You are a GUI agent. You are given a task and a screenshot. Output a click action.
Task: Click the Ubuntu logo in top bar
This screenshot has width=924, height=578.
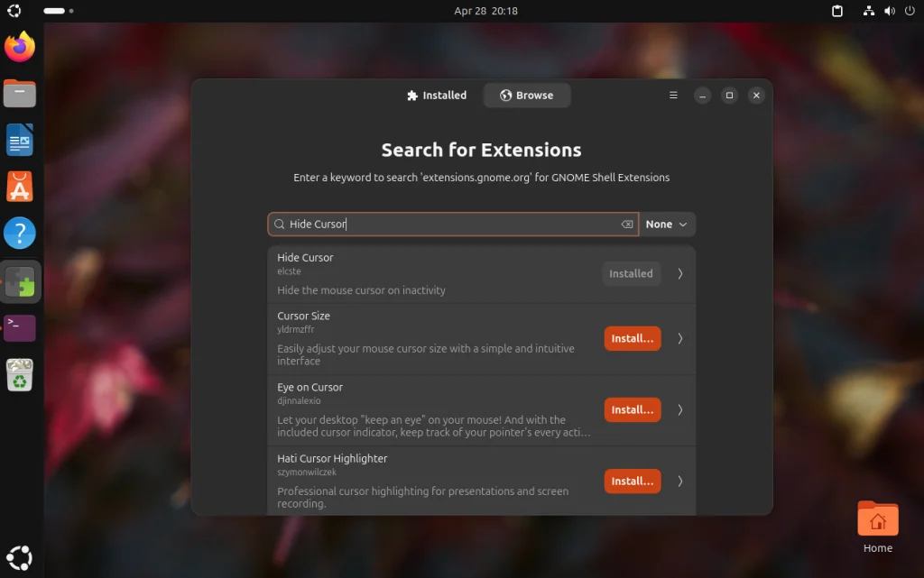click(14, 11)
